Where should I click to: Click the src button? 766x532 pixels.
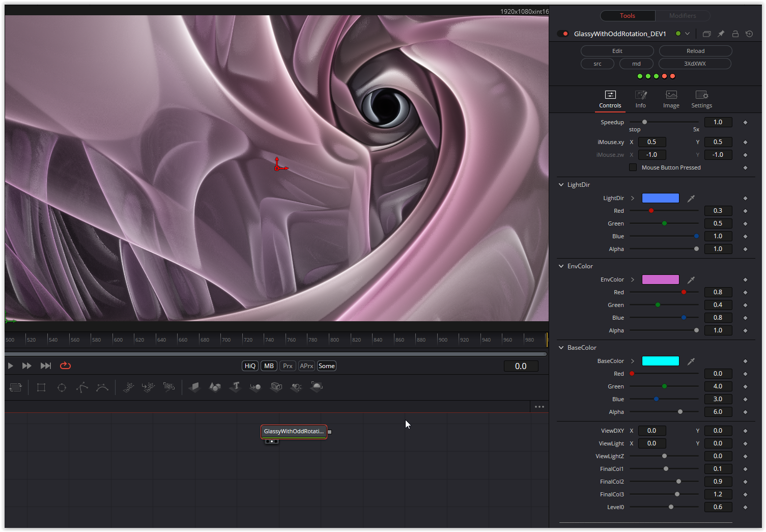(598, 64)
